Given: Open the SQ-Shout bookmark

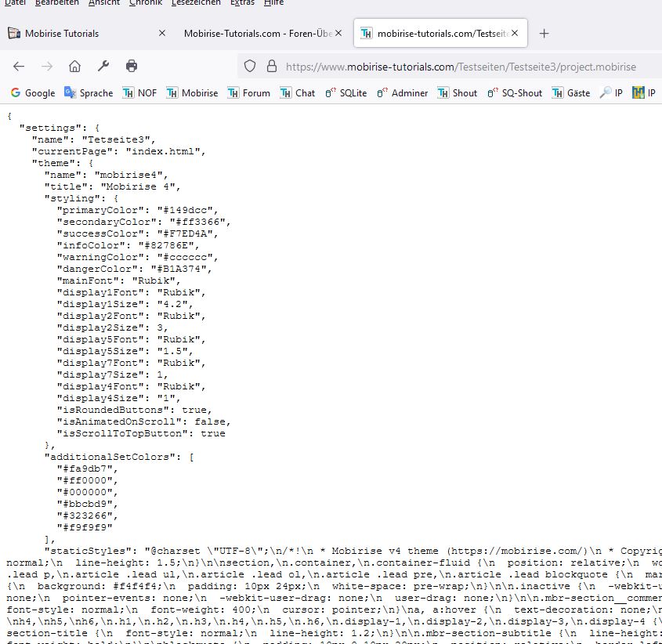Looking at the screenshot, I should [x=515, y=92].
